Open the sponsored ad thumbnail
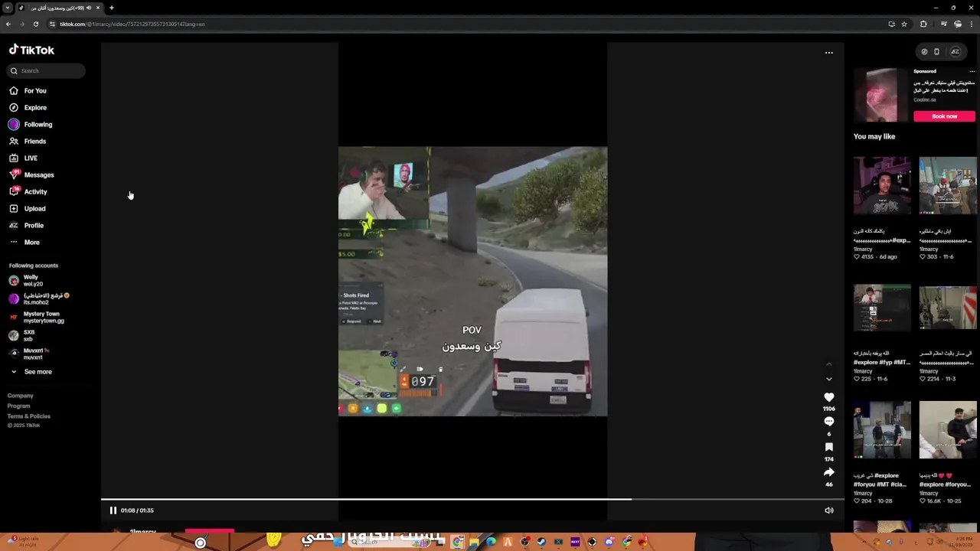This screenshot has height=551, width=980. [882, 95]
